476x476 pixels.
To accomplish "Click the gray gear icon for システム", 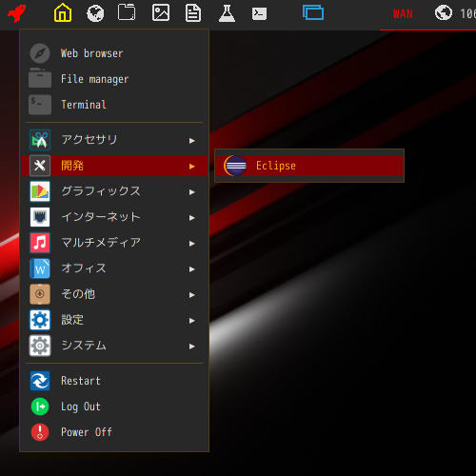I will 40,346.
